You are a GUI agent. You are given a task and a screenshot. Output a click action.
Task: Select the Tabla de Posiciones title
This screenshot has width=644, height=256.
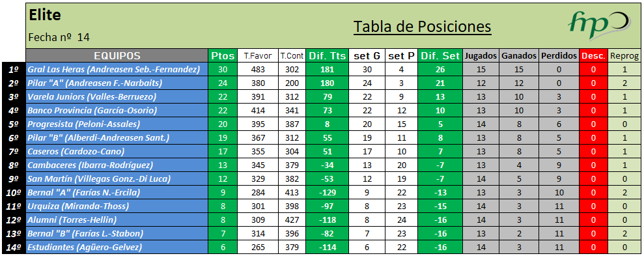(422, 27)
